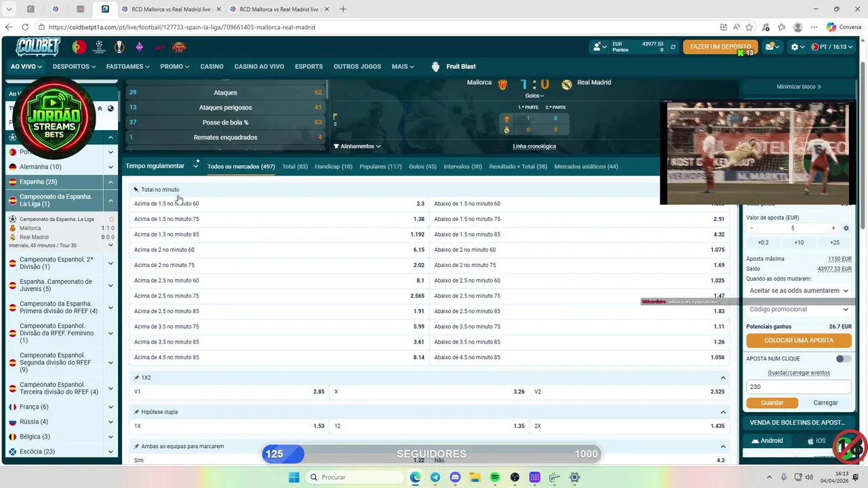Viewport: 868px width, 488px height.
Task: Favorite La Liga with the star icon
Action: click(x=112, y=219)
